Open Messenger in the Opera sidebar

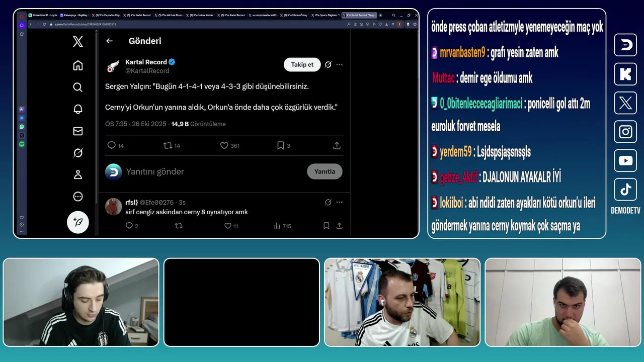pos(22,118)
